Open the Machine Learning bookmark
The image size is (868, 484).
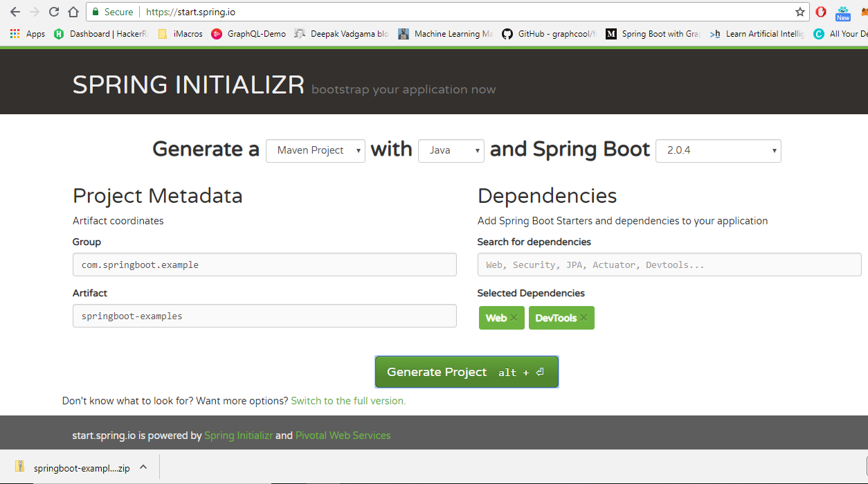(446, 34)
